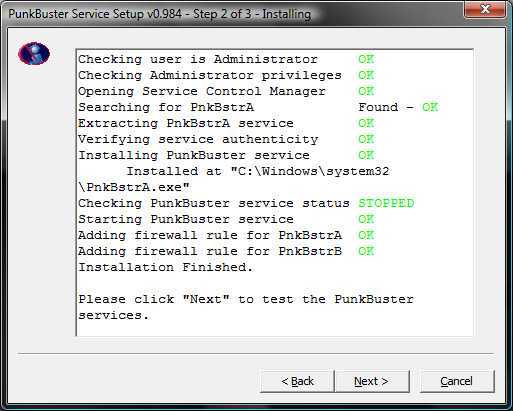Click the "Opening Service Control Manager" line
The image size is (513, 411).
click(x=202, y=91)
